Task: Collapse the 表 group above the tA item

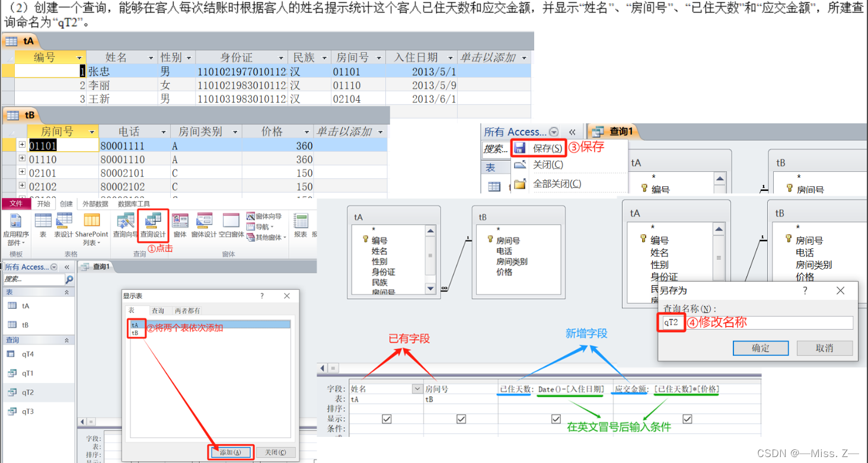Action: coord(66,292)
